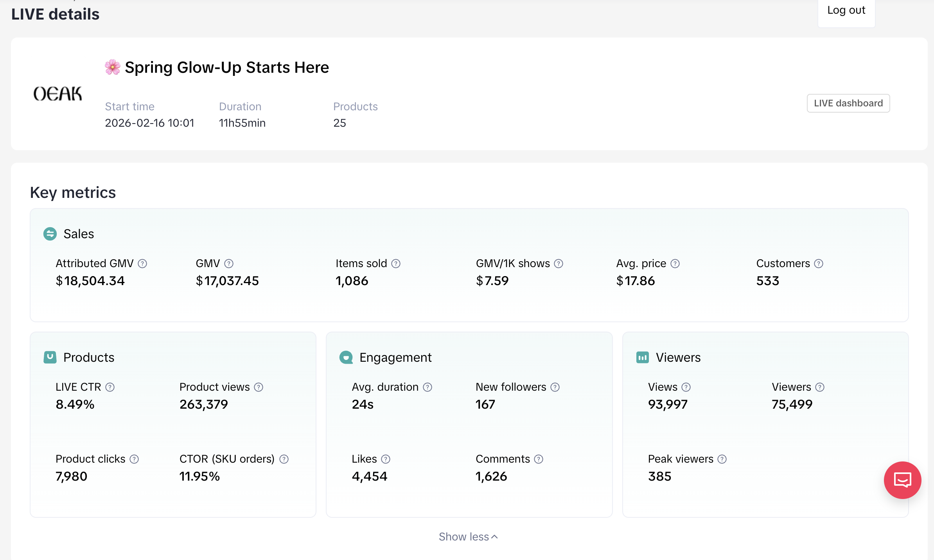Viewport: 934px width, 560px height.
Task: Open the LIVE dashboard
Action: (x=848, y=103)
